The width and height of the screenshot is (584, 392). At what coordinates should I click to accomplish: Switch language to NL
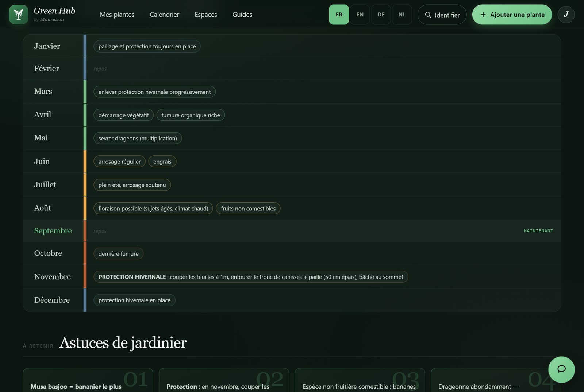[402, 15]
